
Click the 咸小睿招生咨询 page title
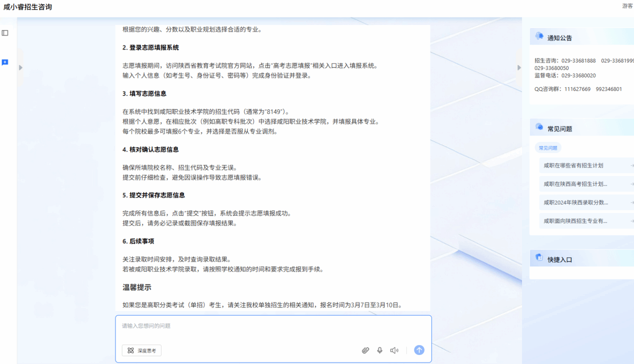[x=27, y=7]
